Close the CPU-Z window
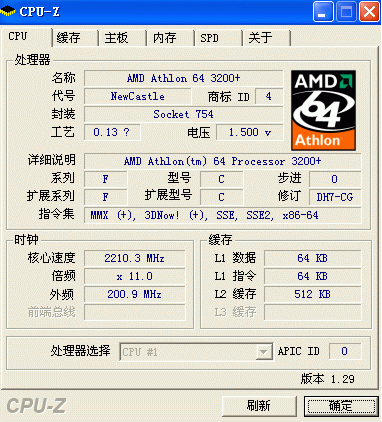This screenshot has width=382, height=422. [x=369, y=12]
